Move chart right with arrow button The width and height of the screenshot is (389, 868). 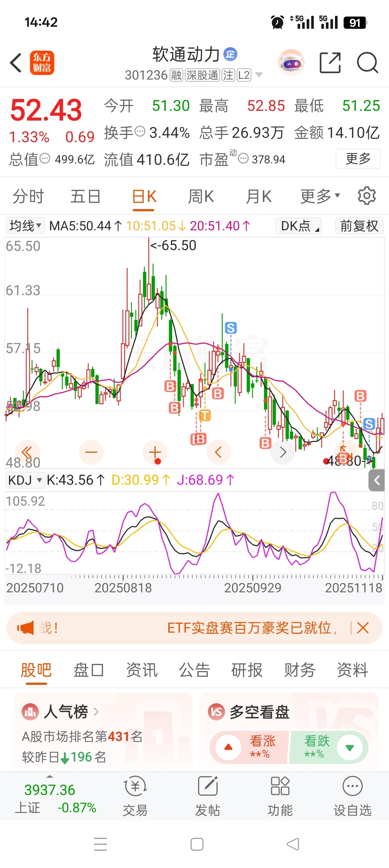point(282,452)
